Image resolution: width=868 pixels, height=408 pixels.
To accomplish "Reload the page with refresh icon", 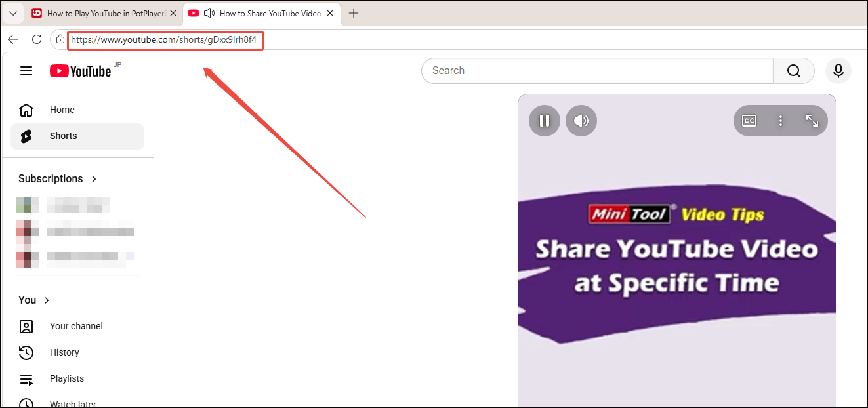I will [x=37, y=39].
